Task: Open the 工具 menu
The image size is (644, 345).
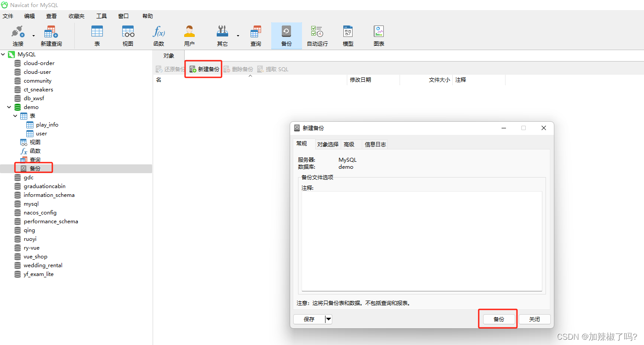Action: click(102, 16)
